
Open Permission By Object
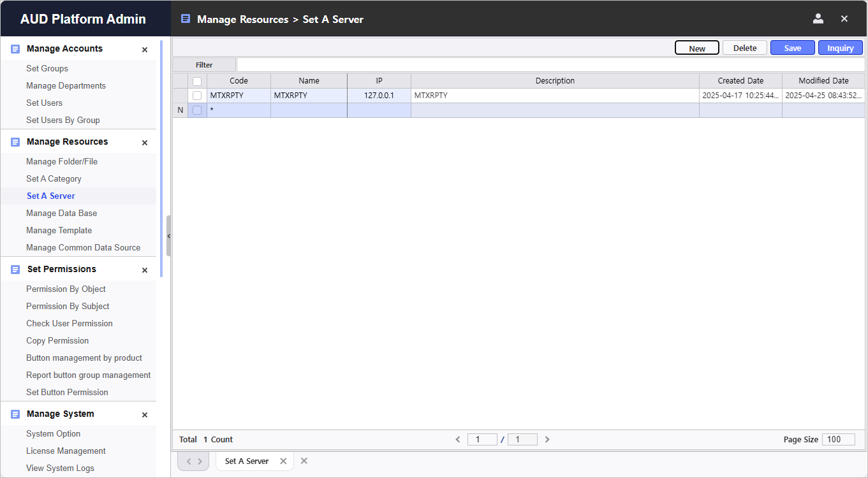(66, 289)
